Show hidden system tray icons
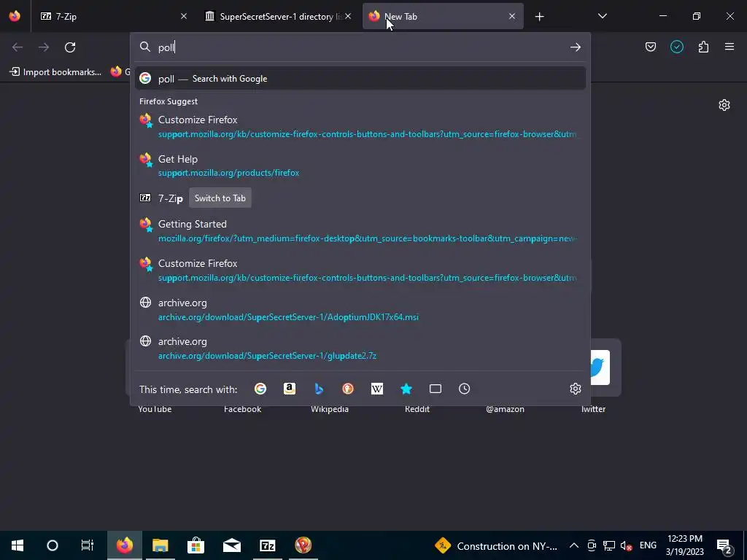 tap(574, 545)
